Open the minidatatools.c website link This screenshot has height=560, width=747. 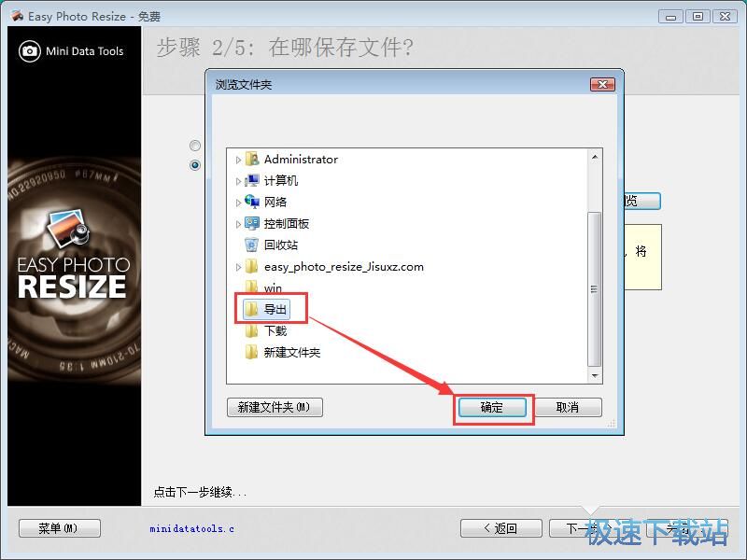(191, 528)
